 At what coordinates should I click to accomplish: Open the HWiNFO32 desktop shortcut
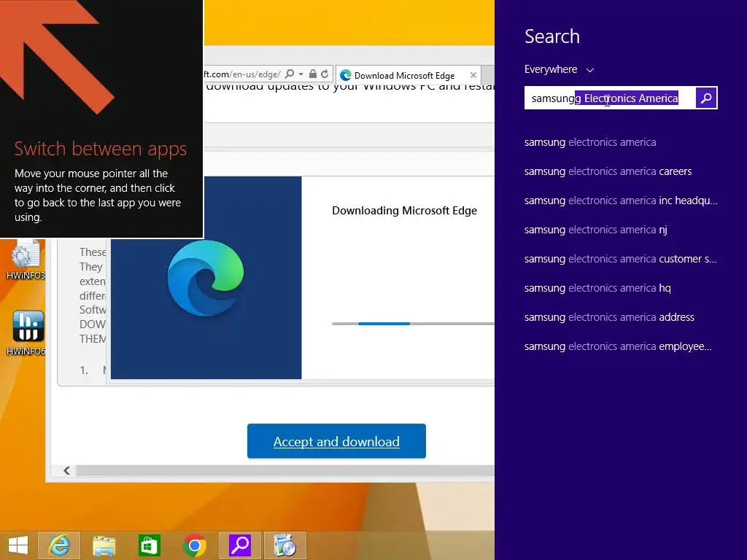tap(26, 260)
